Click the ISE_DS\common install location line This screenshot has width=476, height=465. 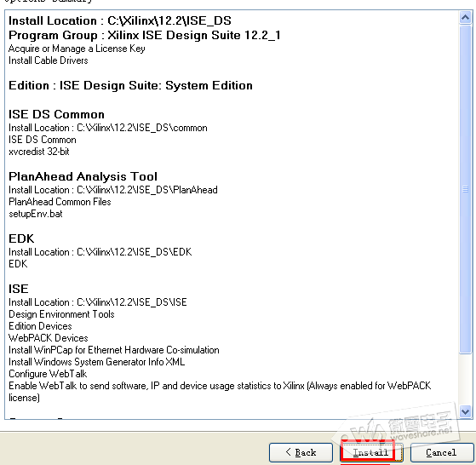pos(108,128)
